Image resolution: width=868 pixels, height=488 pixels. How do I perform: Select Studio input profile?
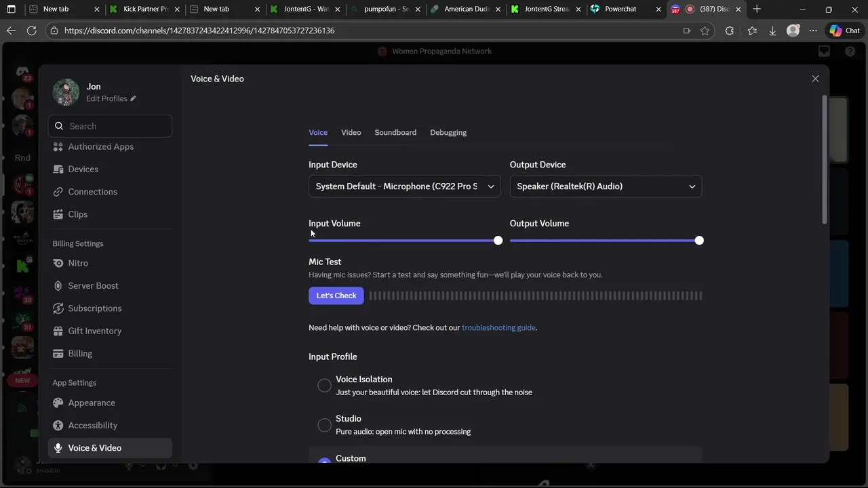click(x=324, y=425)
